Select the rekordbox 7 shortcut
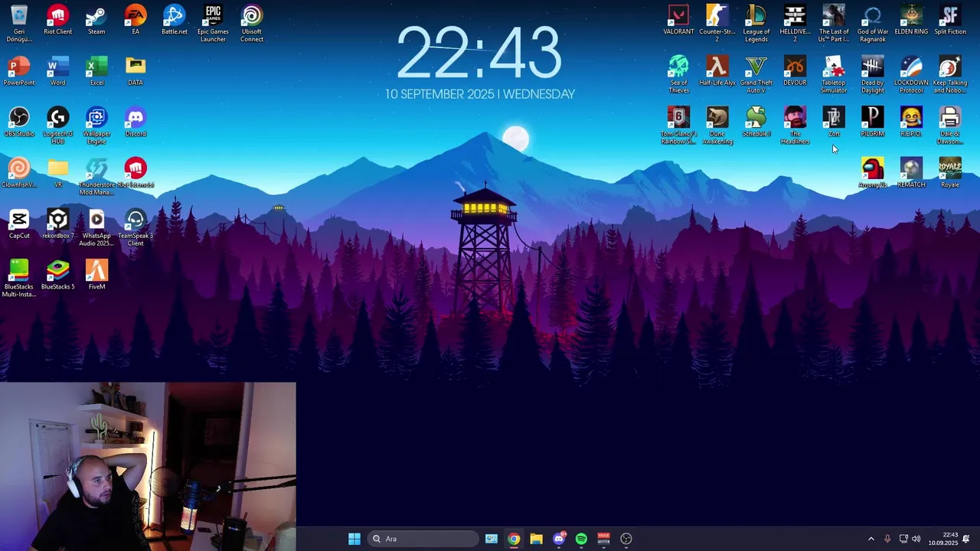Viewport: 980px width, 551px height. [x=57, y=224]
